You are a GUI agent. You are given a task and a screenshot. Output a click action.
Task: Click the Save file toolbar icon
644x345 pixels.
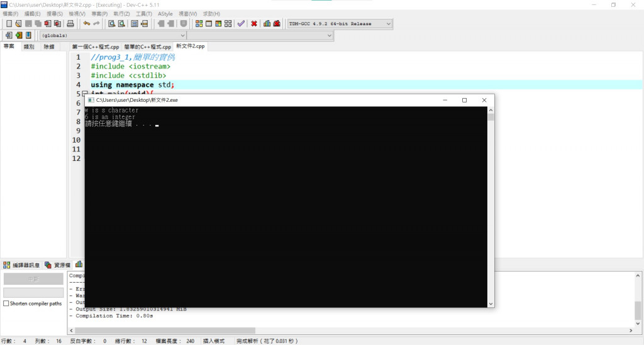point(28,24)
